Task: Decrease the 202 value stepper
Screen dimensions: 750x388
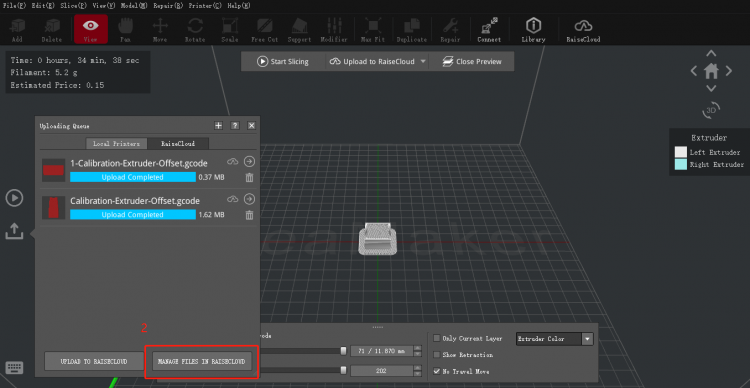Action: [x=418, y=373]
